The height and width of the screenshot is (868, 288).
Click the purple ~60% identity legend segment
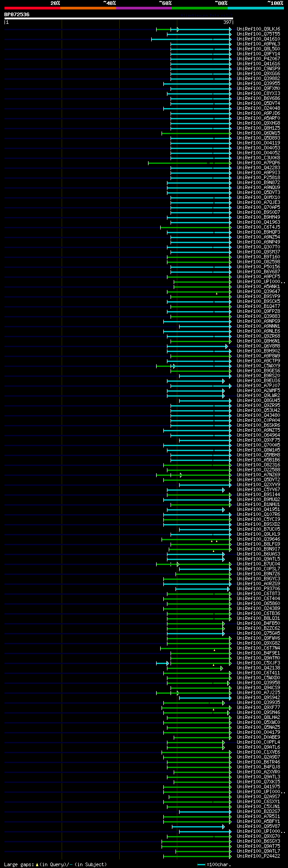[144, 8]
